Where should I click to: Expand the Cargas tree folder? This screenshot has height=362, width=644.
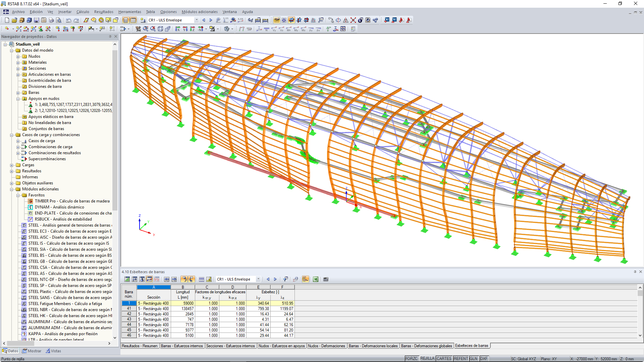12,165
